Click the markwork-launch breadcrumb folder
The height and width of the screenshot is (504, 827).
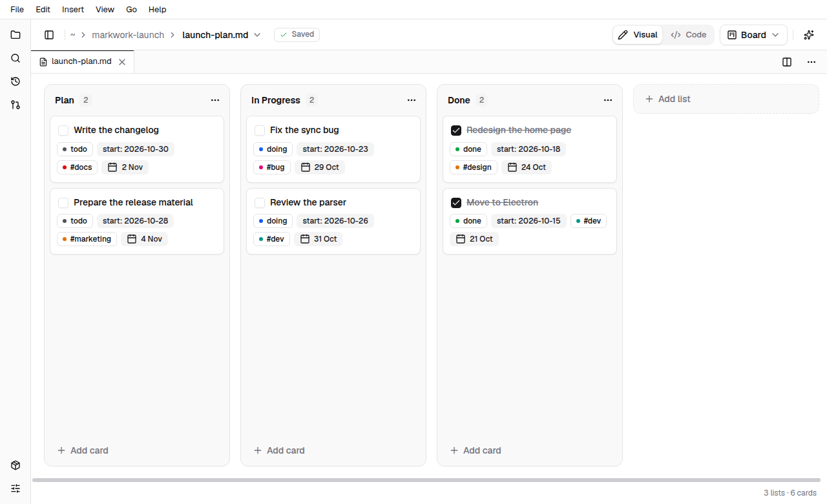[x=128, y=35]
